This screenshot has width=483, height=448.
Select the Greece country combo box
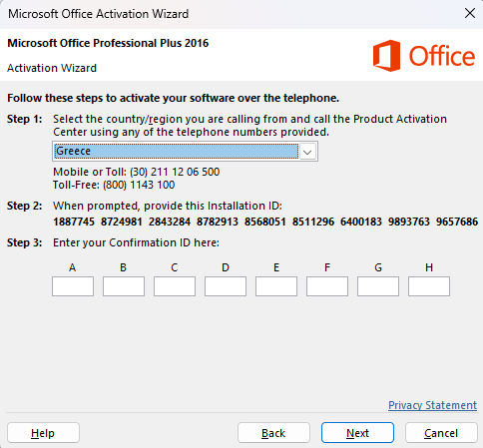(185, 152)
